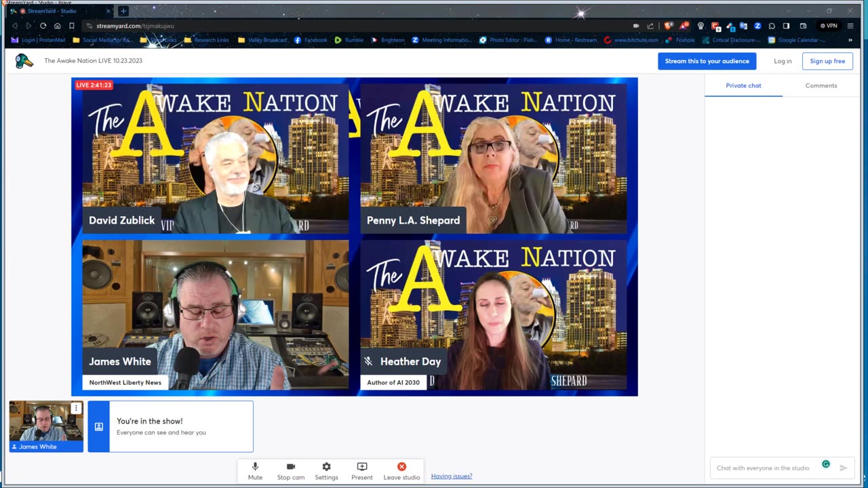
Task: Click the NorthWest Liberty News caption
Action: 125,382
